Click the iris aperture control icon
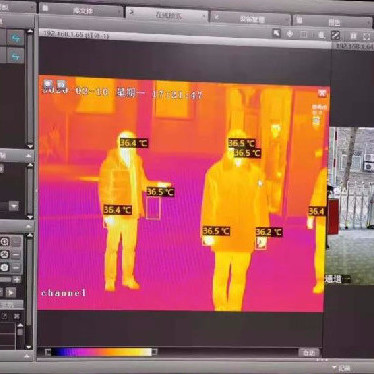Screen dimensions: 374x374 [5, 268]
